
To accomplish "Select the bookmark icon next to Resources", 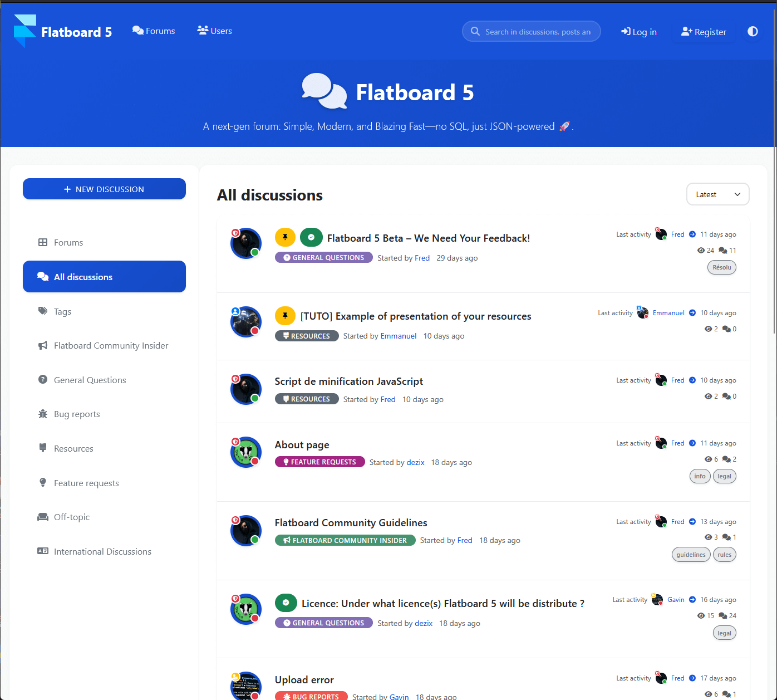I will (43, 448).
